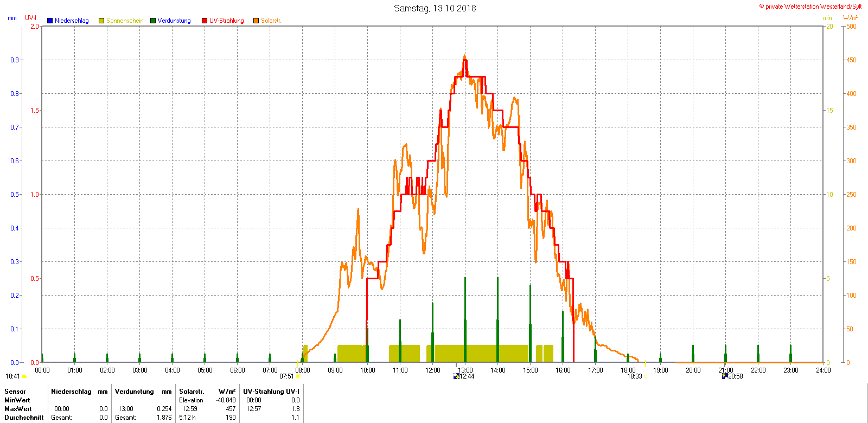The width and height of the screenshot is (868, 423).
Task: Click the blue Niederschlag legend swatch
Action: point(50,21)
